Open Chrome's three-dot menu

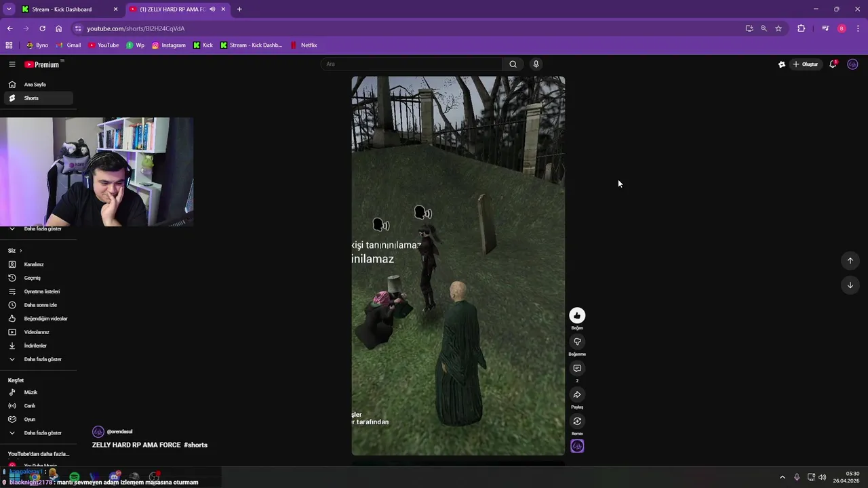(859, 28)
